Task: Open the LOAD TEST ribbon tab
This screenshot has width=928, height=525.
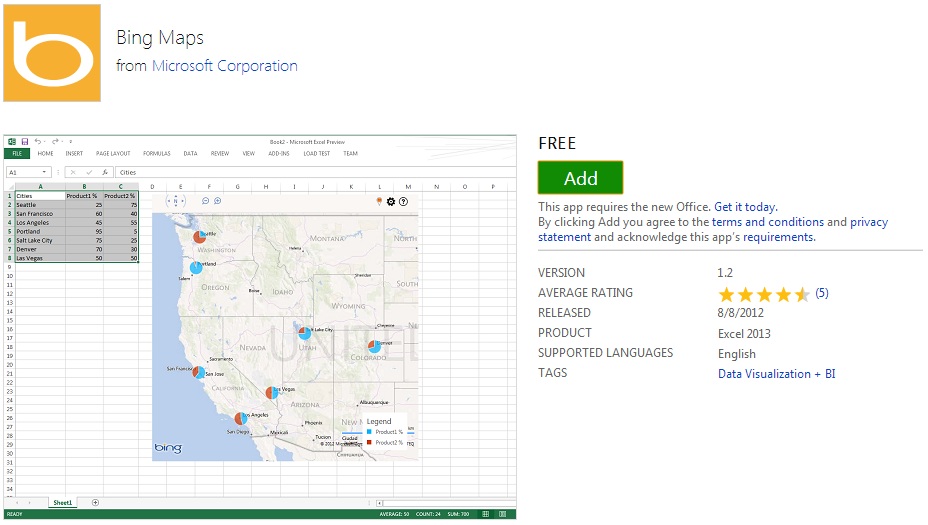Action: click(x=317, y=153)
